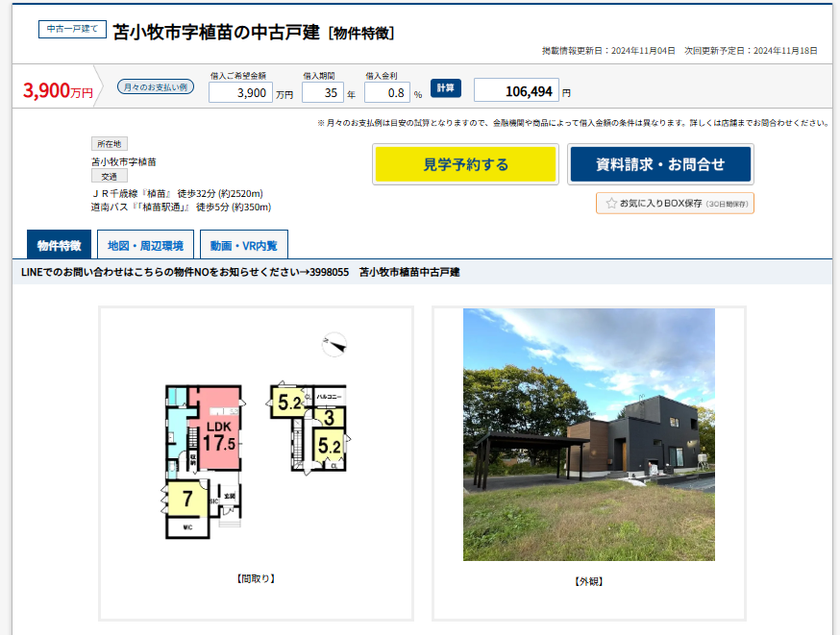The width and height of the screenshot is (840, 635).
Task: Open the exterior house photo
Action: [588, 435]
